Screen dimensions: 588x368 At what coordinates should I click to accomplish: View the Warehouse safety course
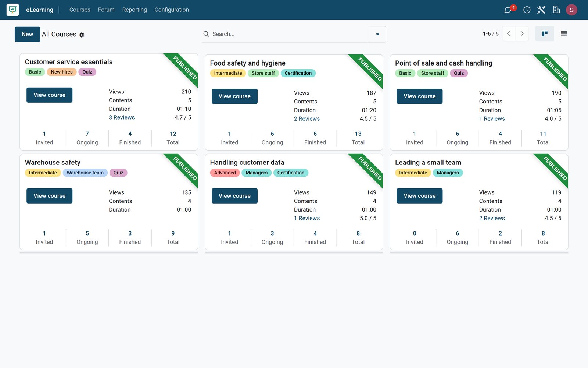click(49, 196)
